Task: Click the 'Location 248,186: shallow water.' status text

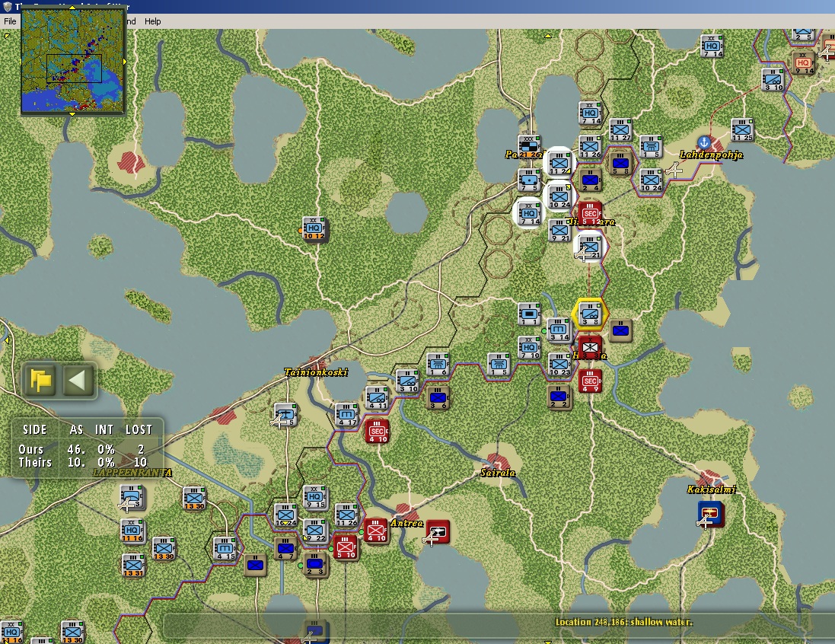Action: (623, 622)
